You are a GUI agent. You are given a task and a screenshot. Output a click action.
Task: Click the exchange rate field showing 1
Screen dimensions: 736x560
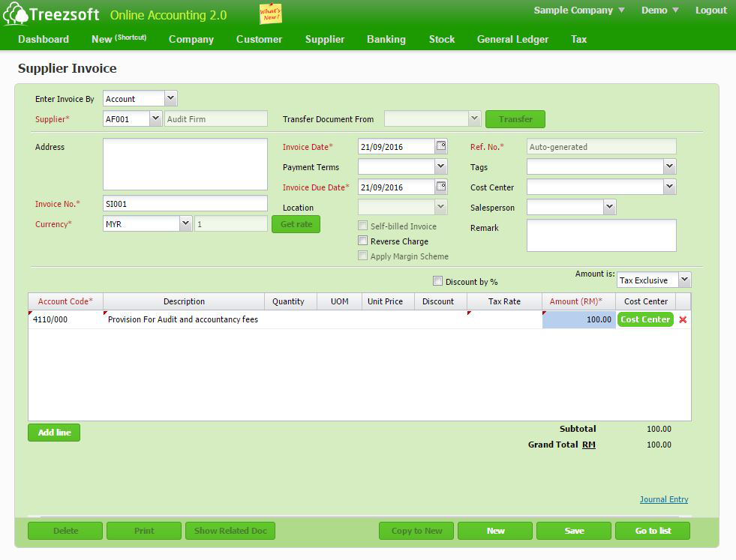(x=231, y=223)
